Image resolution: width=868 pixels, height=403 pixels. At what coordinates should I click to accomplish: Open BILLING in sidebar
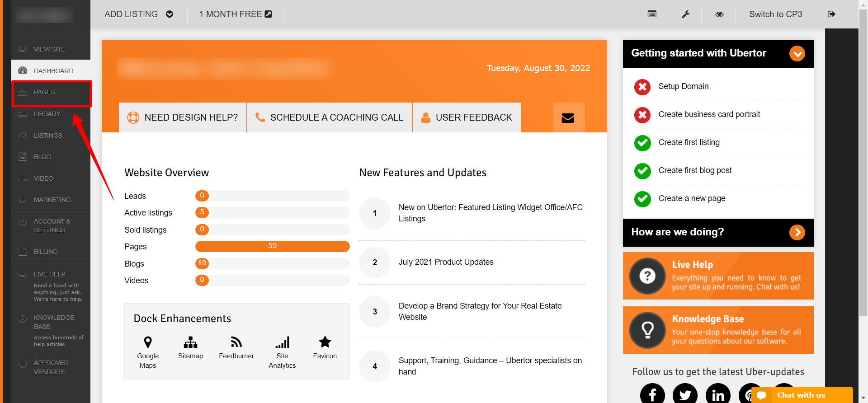click(51, 251)
